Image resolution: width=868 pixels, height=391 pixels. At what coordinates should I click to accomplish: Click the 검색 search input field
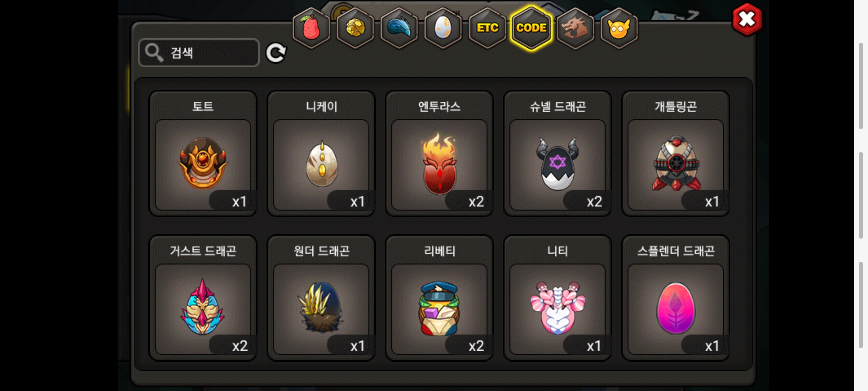199,53
